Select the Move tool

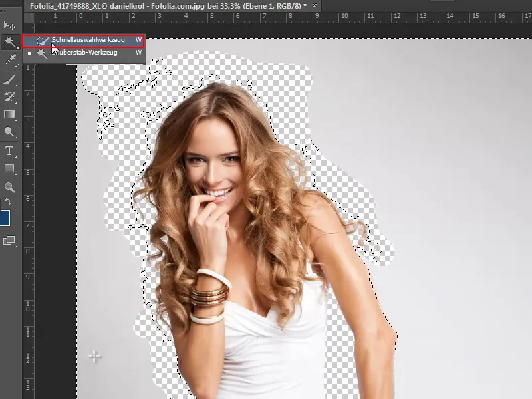pyautogui.click(x=9, y=25)
